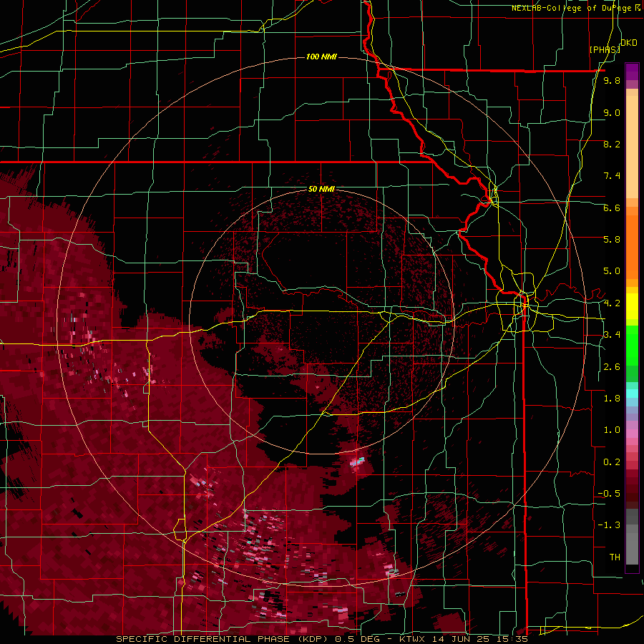Image resolution: width=644 pixels, height=644 pixels.
Task: Click the KTWX radar site identifier
Action: (413, 639)
